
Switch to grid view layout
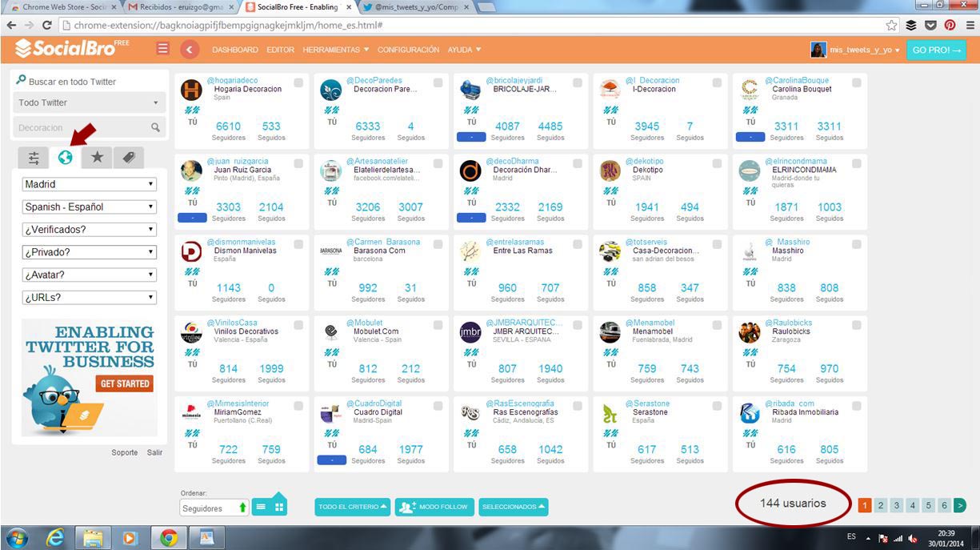(279, 507)
